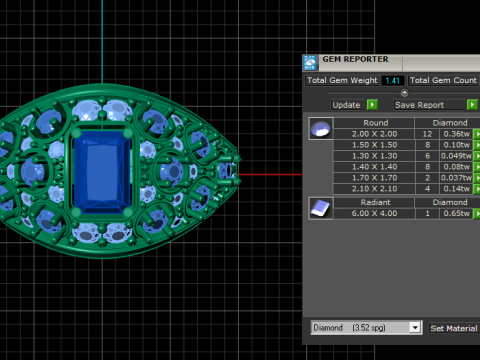Image resolution: width=480 pixels, height=360 pixels.
Task: Click the Total Gem Count label
Action: coord(443,80)
